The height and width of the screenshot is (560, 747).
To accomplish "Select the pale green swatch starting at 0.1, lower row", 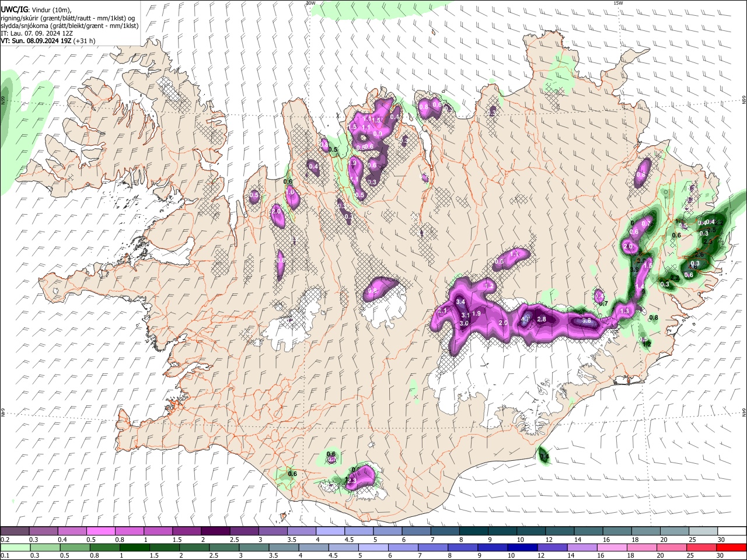I will (15, 547).
